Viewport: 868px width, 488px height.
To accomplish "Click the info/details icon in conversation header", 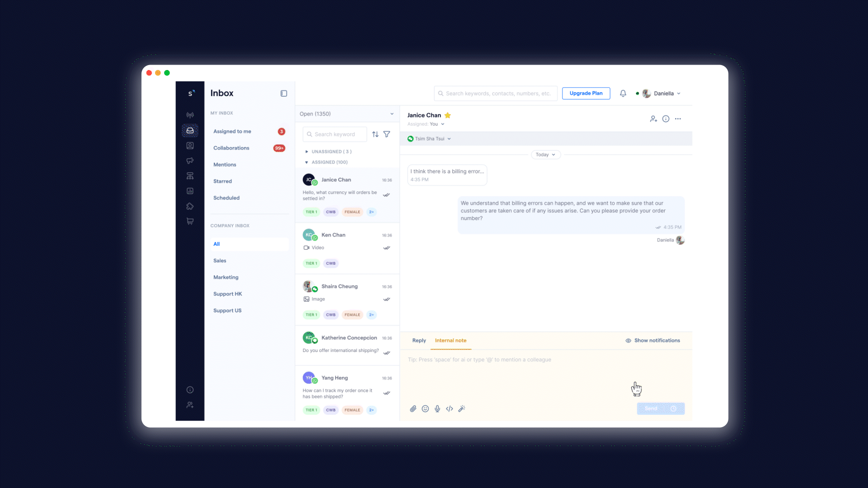I will click(666, 118).
